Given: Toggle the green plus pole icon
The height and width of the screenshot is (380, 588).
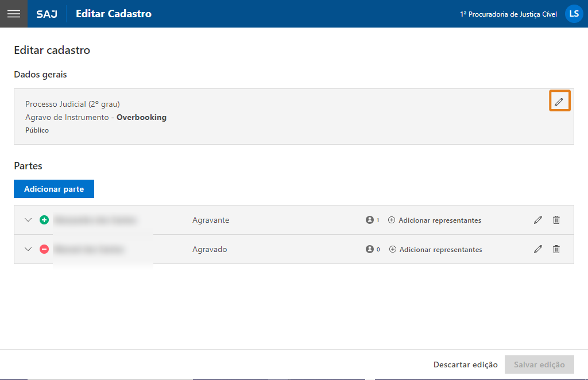Looking at the screenshot, I should coord(44,220).
